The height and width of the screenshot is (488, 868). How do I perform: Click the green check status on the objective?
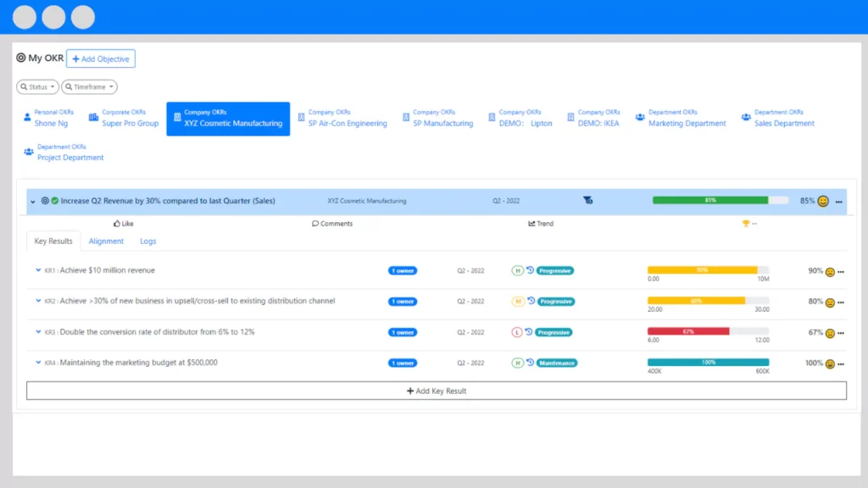(x=54, y=201)
